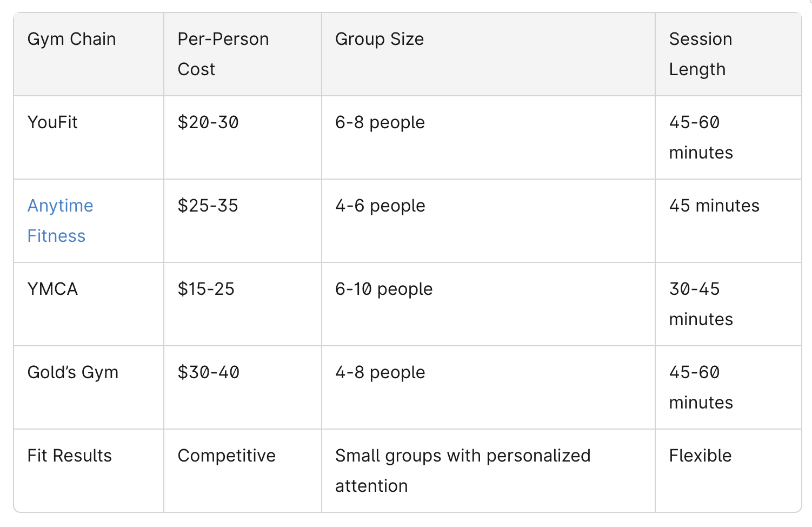Click the YMCA gym name cell
Image resolution: width=812 pixels, height=527 pixels.
(52, 289)
